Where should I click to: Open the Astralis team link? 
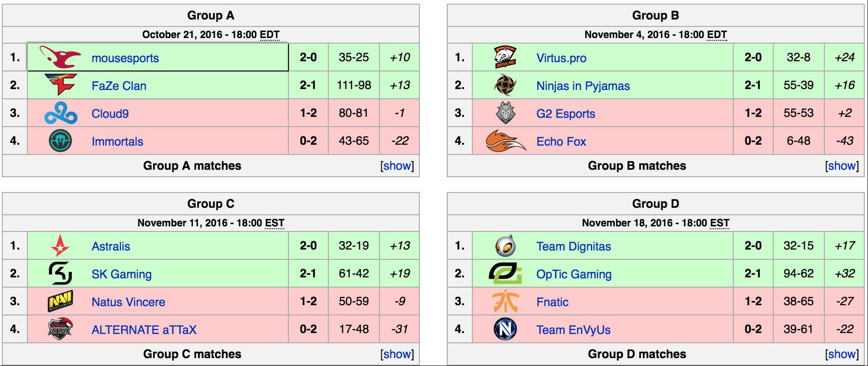111,246
